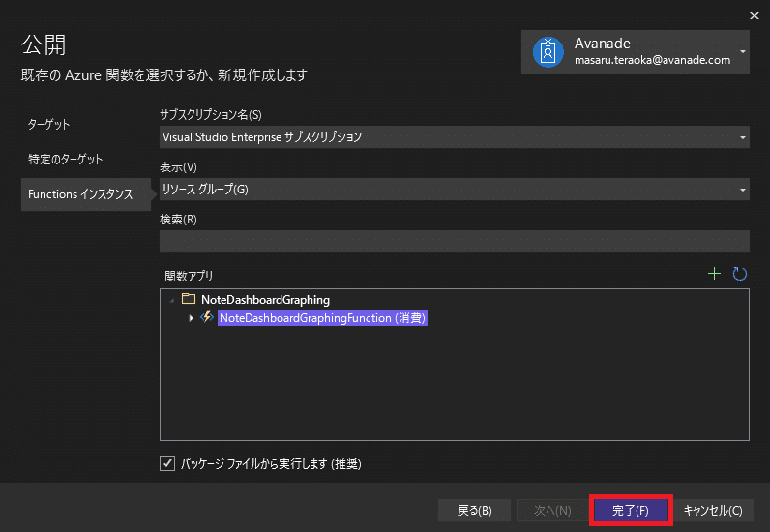The height and width of the screenshot is (532, 770).
Task: Click the masaru.teraoka@avanade.com email text
Action: 652,60
